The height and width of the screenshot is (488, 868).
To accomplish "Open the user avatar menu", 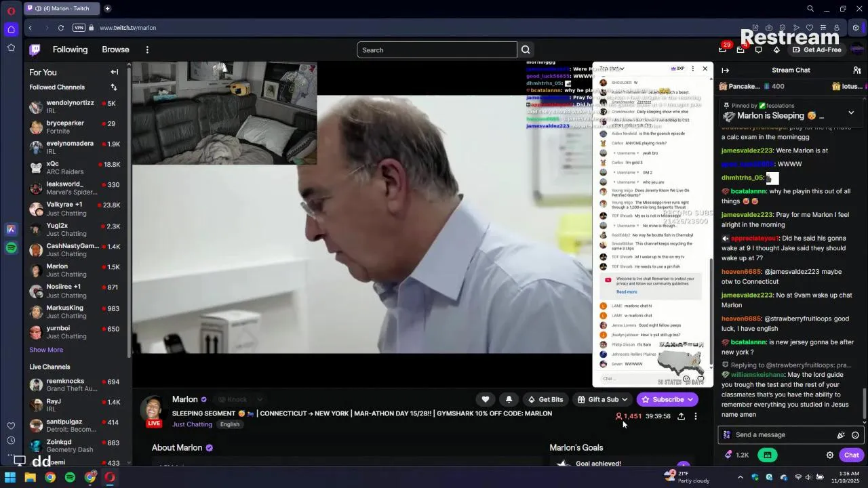I will coord(857,49).
